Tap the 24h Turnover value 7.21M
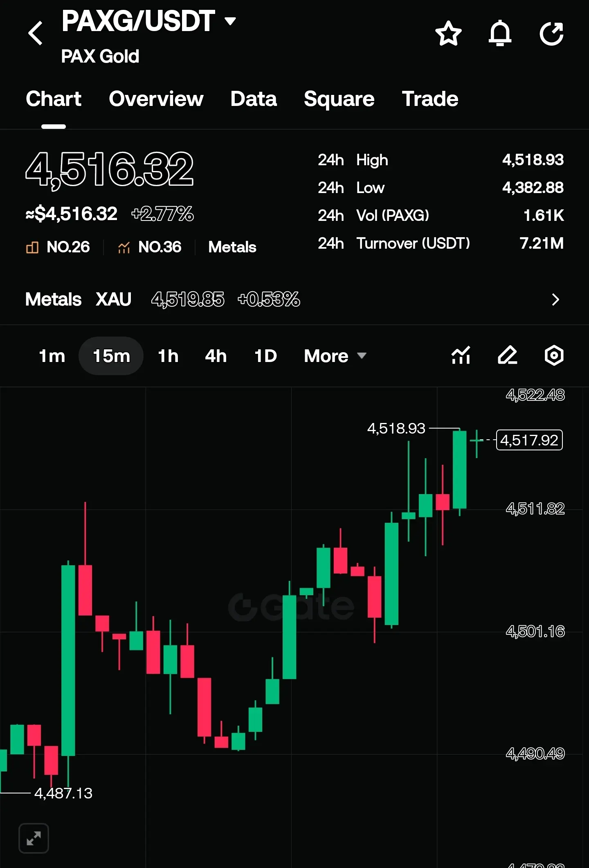 542,243
